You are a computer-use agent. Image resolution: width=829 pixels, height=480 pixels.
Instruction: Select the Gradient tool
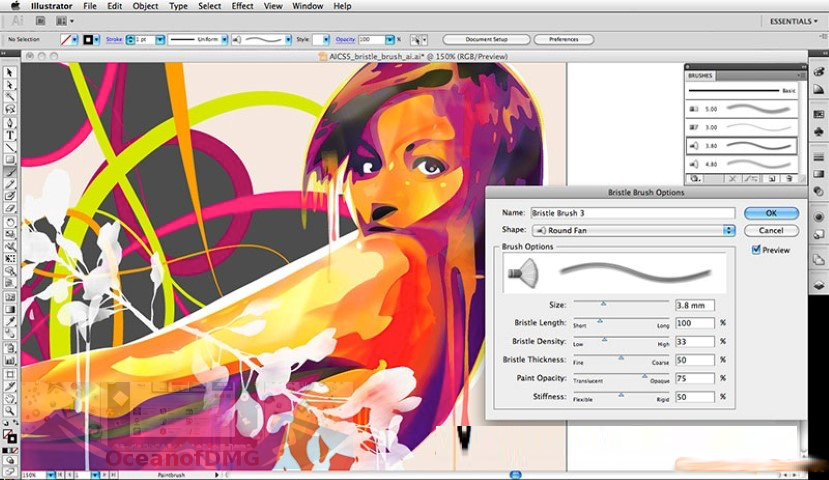[10, 309]
